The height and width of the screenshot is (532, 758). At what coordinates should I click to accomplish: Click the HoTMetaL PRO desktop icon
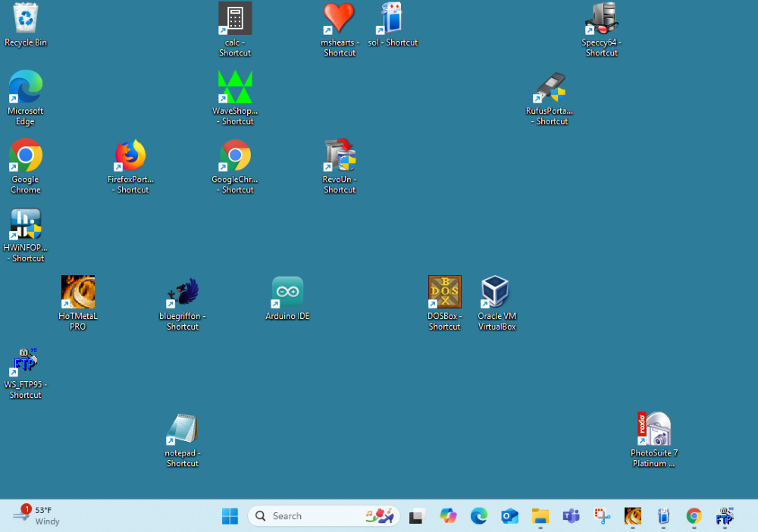[x=78, y=293]
